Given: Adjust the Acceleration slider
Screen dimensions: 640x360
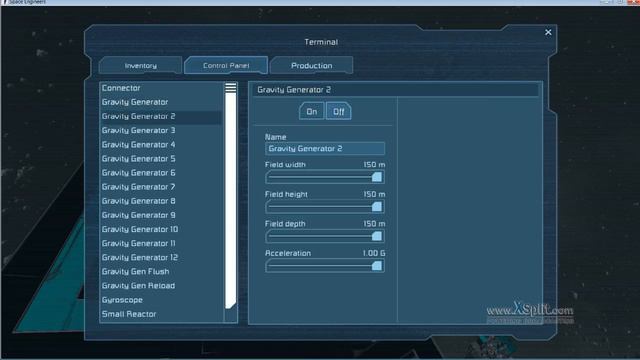Looking at the screenshot, I should (x=324, y=266).
